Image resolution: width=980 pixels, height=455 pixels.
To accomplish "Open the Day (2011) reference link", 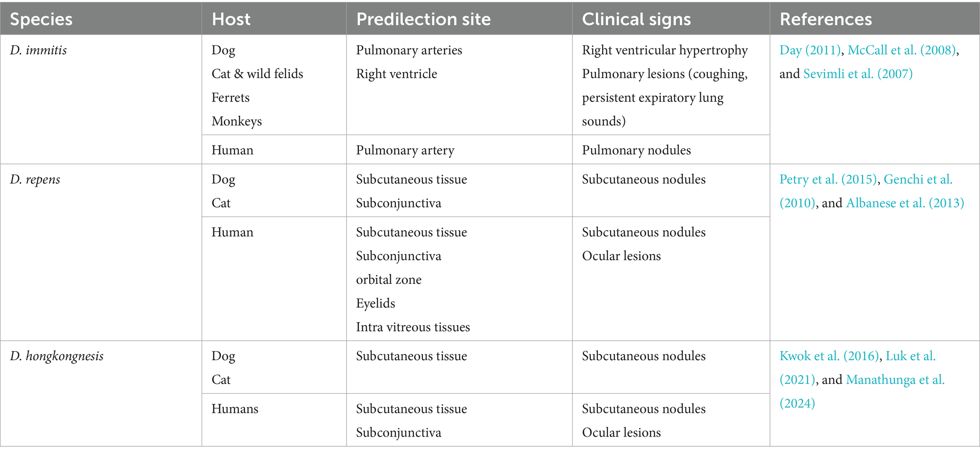I will (x=810, y=50).
